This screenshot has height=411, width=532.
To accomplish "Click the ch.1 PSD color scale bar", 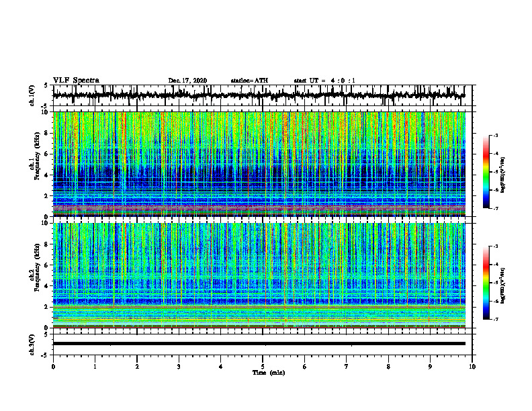I will [x=486, y=172].
